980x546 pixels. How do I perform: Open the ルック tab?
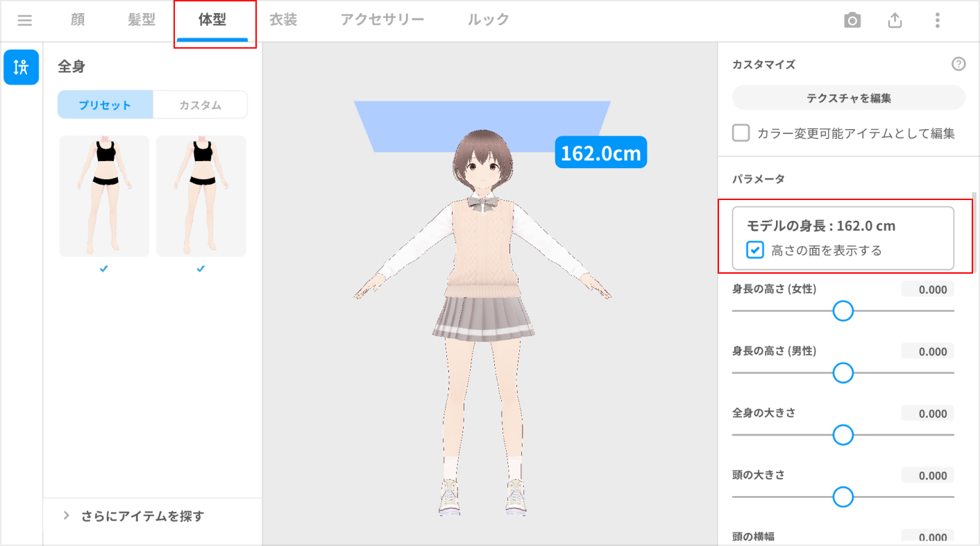click(489, 20)
